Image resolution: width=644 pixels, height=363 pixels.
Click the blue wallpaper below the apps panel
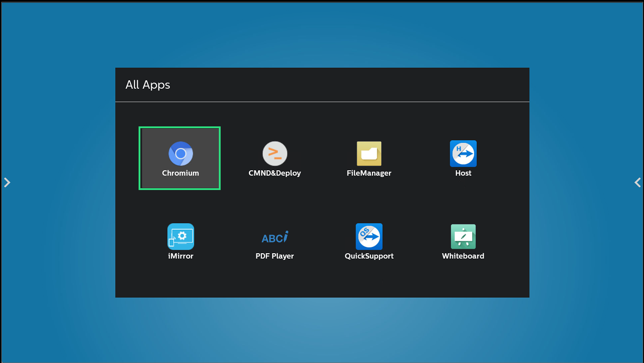click(x=322, y=329)
